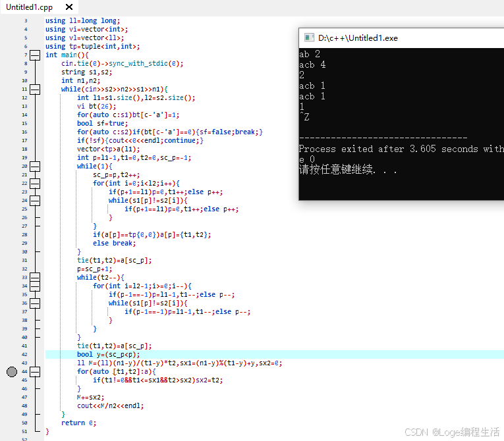Collapse the while(s1[p]!=s2[i]) fold on line 24
This screenshot has width=504, height=441.
click(35, 201)
